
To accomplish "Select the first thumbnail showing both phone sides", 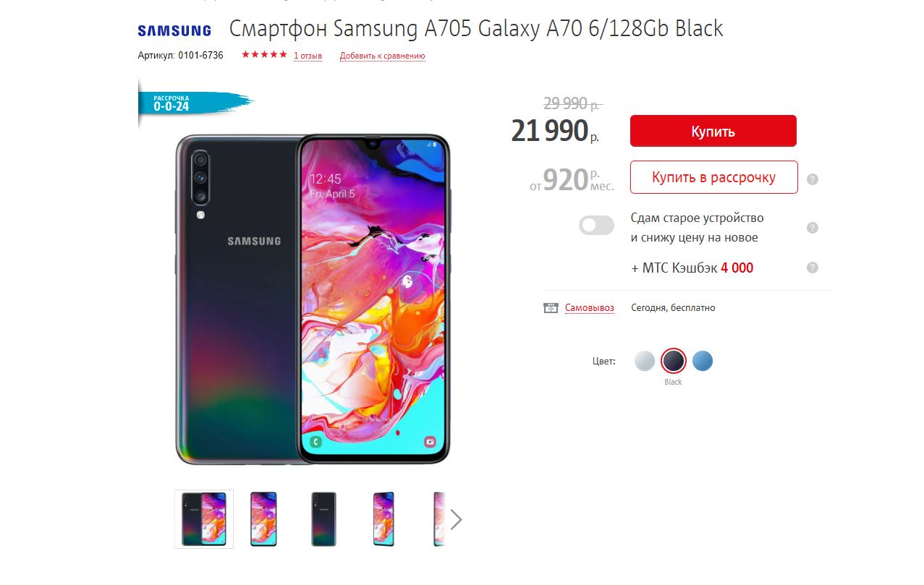I will [204, 519].
